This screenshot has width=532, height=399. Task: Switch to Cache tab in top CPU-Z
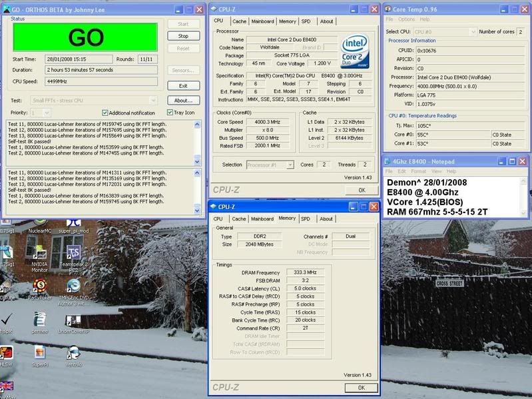[x=239, y=21]
